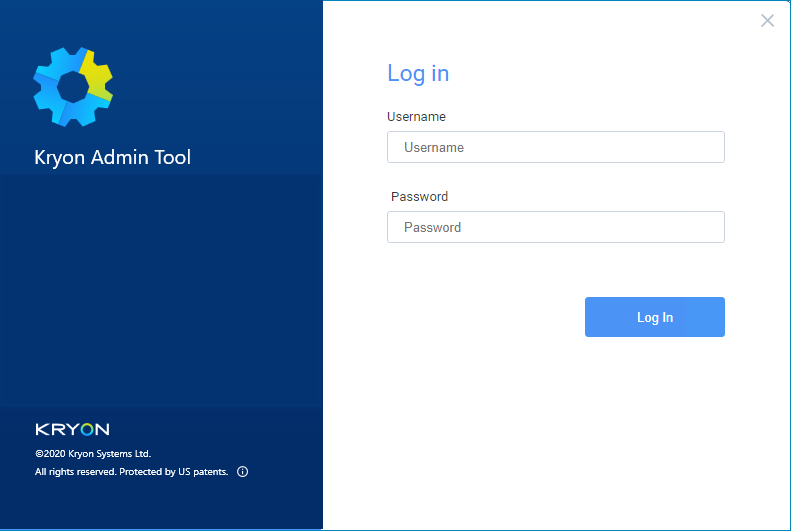Click the Username placeholder text in the field
The width and height of the screenshot is (791, 531).
coord(434,147)
